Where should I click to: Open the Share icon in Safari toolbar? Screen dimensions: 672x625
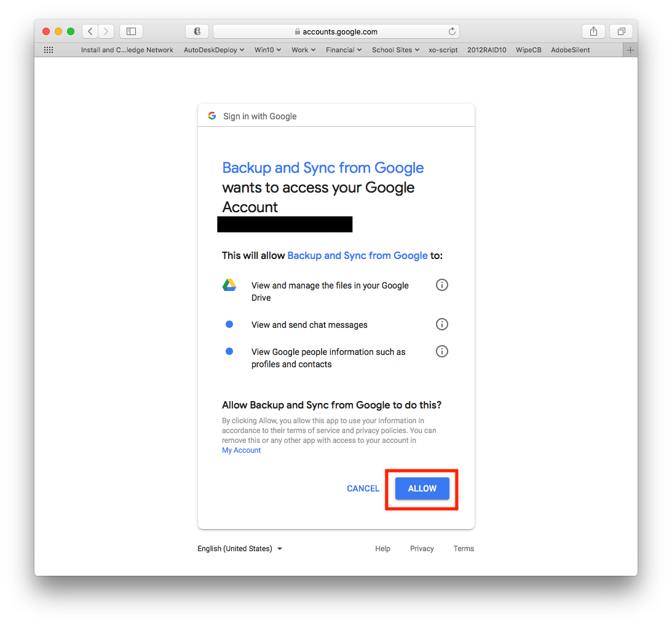coord(593,31)
